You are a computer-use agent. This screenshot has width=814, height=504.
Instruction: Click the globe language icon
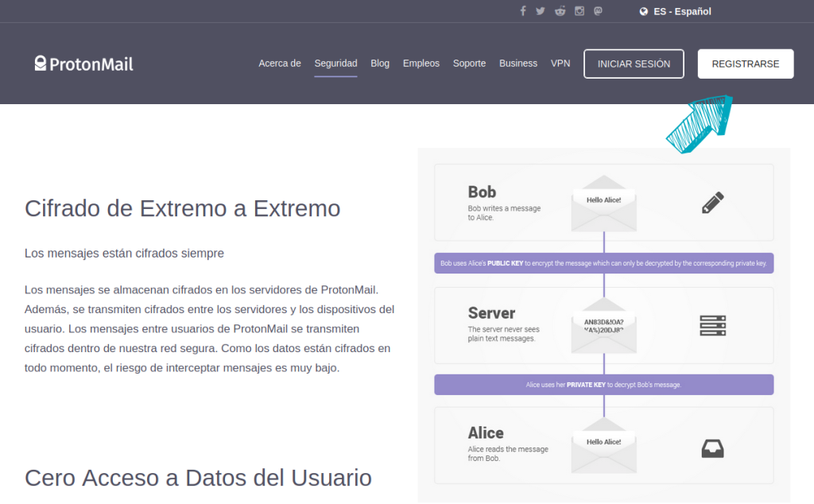click(x=644, y=11)
